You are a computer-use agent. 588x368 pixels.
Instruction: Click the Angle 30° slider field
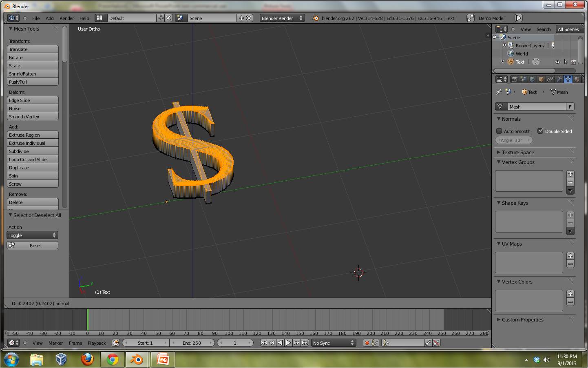pyautogui.click(x=514, y=140)
